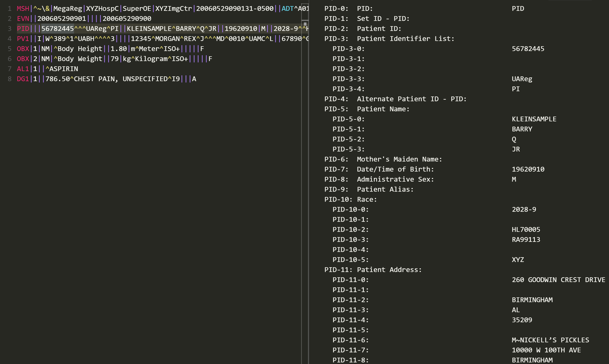Click the highlighted 56782445 patient identifier
609x364 pixels.
pyautogui.click(x=57, y=29)
